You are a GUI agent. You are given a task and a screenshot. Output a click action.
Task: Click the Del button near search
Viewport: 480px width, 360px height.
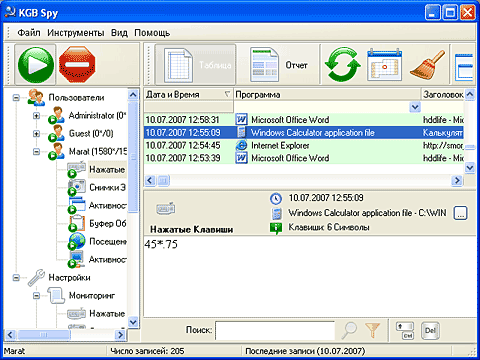[430, 330]
